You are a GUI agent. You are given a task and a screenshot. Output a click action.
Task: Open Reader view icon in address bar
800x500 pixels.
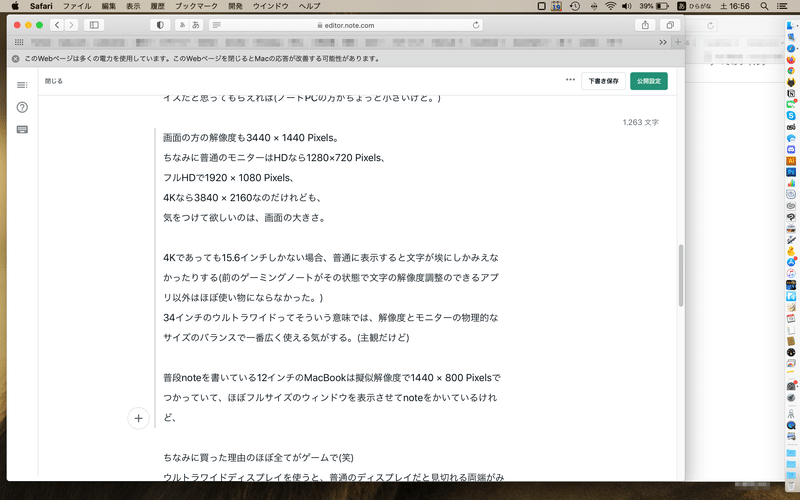point(216,25)
